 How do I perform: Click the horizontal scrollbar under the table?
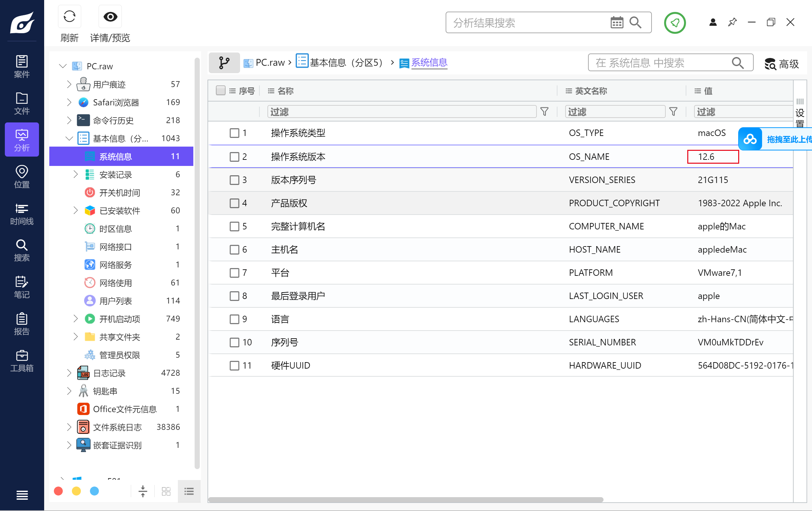[406, 499]
